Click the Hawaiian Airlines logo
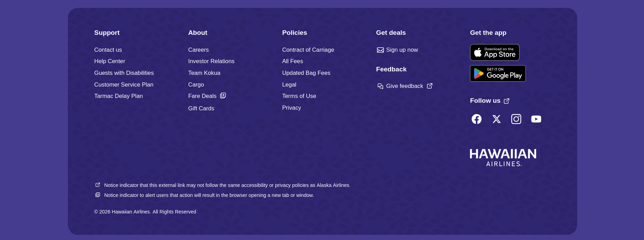The image size is (644, 240). [x=503, y=158]
